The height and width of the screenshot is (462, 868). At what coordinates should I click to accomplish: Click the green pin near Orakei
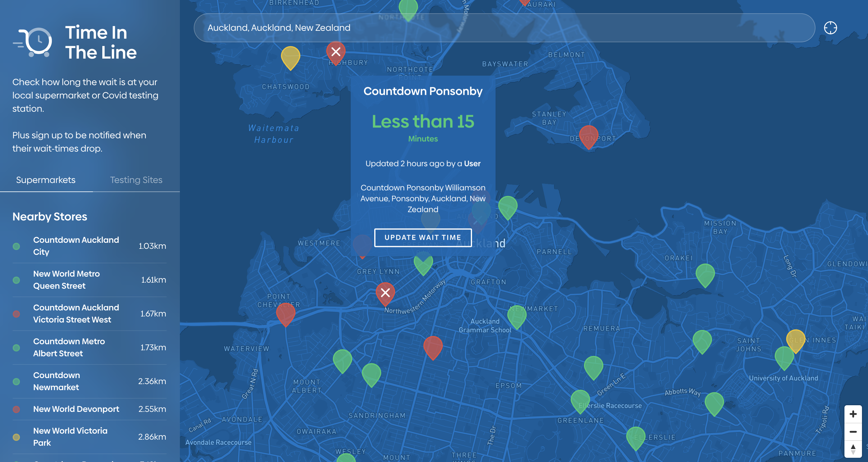coord(705,275)
